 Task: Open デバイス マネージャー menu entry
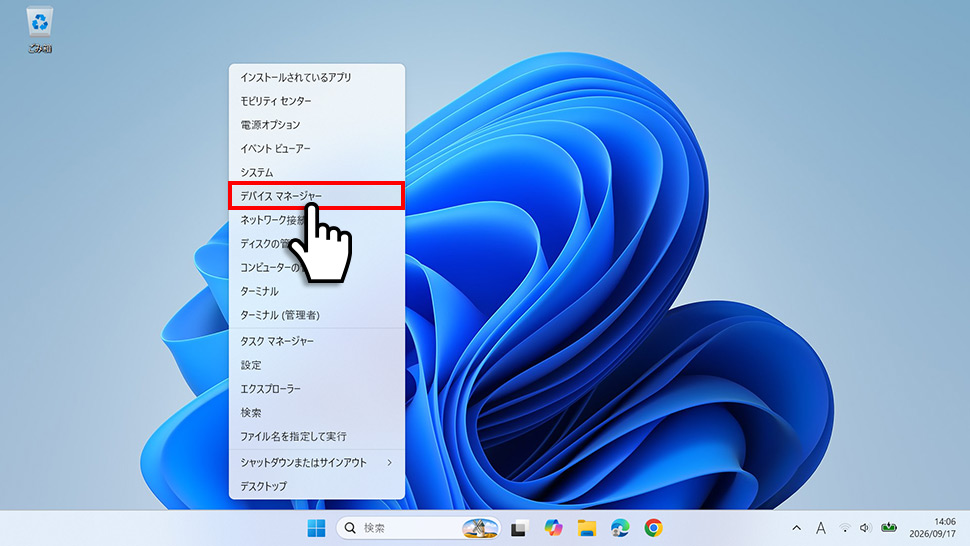[317, 196]
